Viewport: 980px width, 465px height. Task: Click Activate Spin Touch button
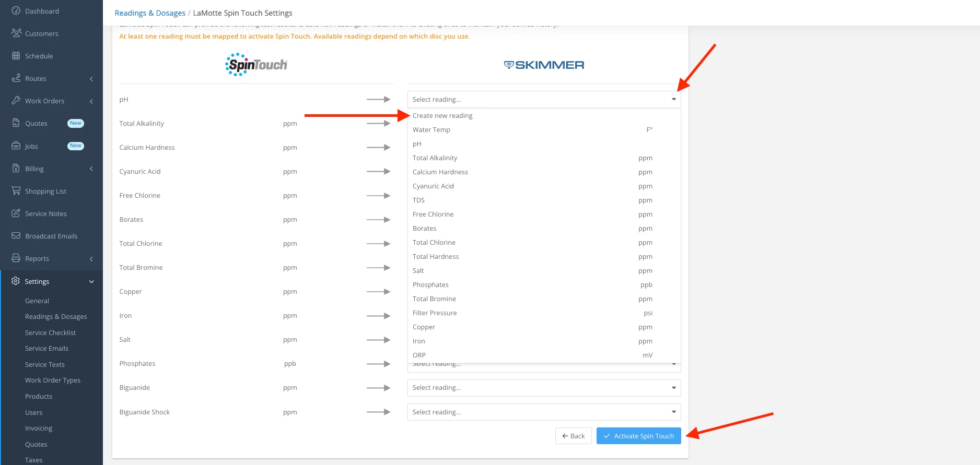638,436
